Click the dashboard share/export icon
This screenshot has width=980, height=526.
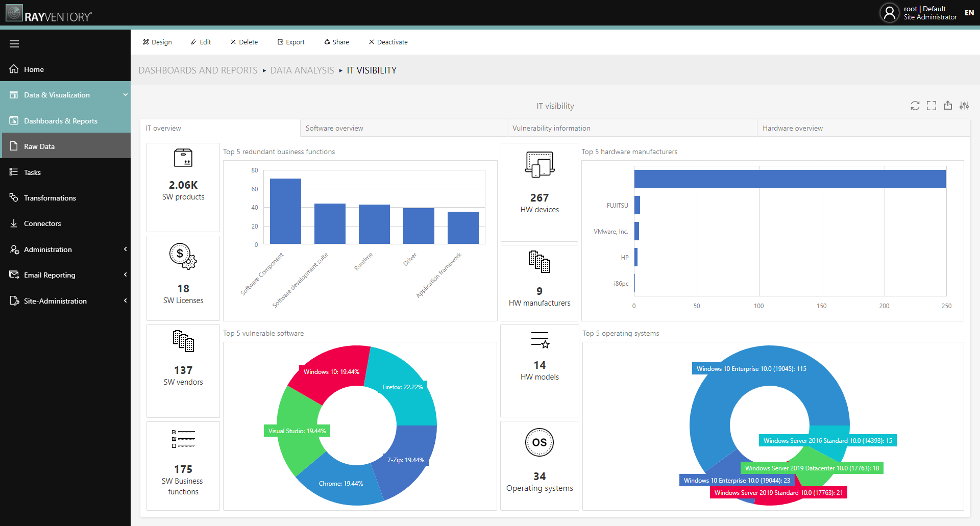point(948,106)
